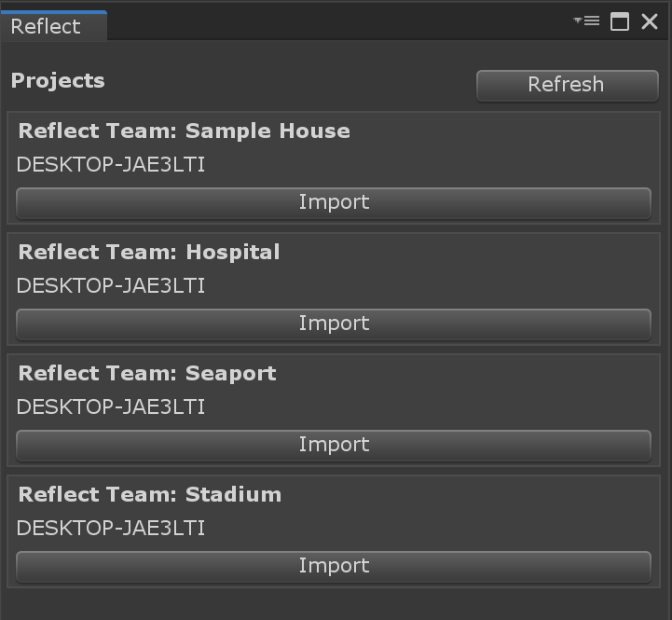Screen dimensions: 672x620
Task: Import the Seaport project
Action: (x=334, y=446)
